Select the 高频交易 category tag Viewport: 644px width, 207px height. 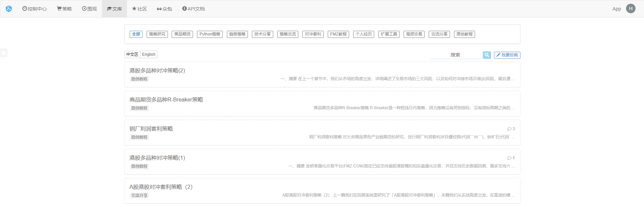coord(414,34)
